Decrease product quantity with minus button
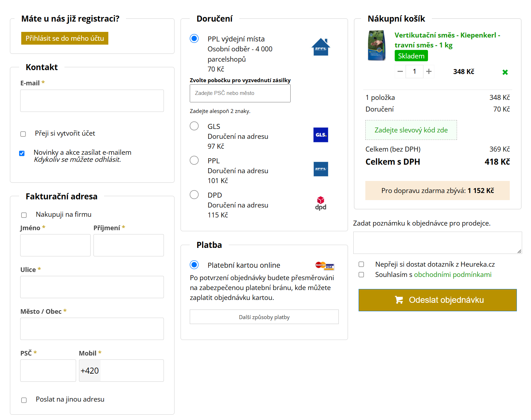 [400, 72]
